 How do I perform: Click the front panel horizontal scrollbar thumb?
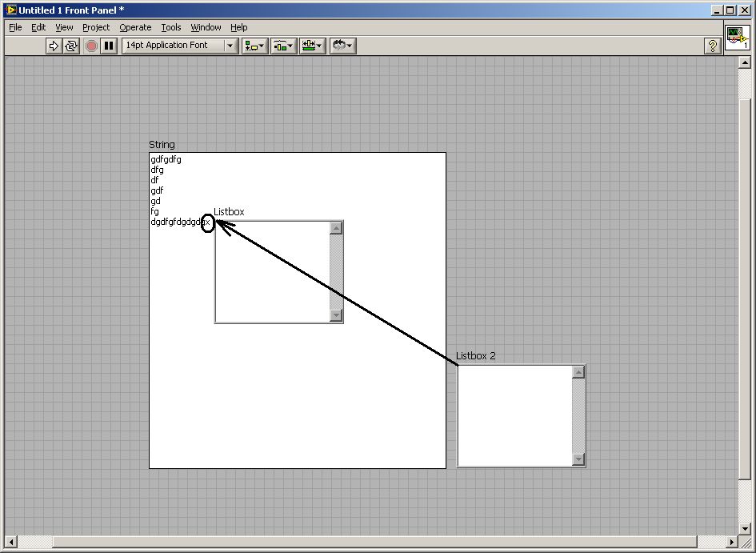pos(374,542)
